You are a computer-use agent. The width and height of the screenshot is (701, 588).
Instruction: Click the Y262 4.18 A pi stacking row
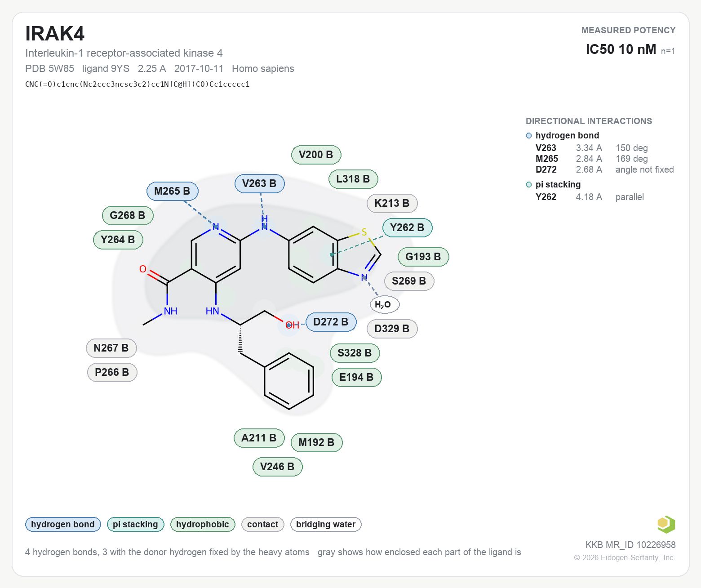point(590,197)
